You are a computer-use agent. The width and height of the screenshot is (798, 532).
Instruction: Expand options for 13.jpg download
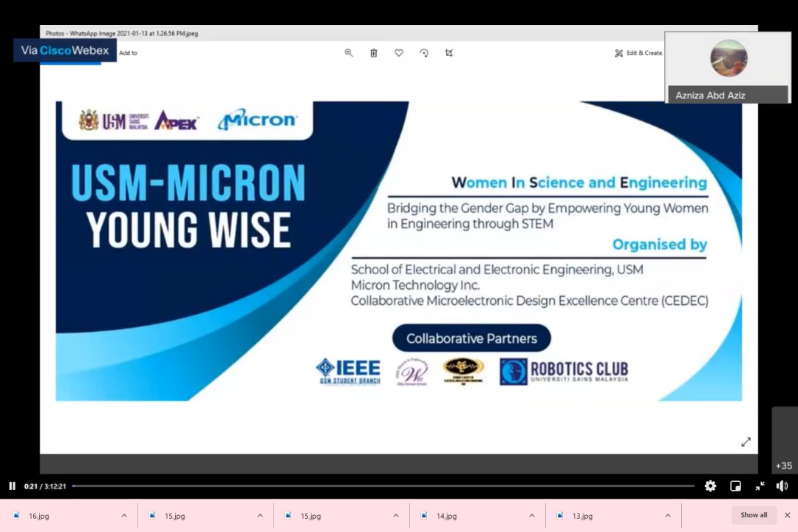tap(668, 516)
